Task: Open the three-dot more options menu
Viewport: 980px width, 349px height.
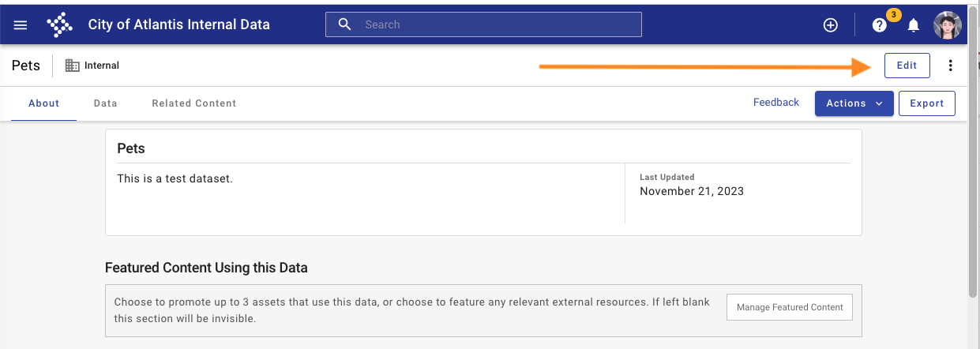Action: [x=950, y=66]
